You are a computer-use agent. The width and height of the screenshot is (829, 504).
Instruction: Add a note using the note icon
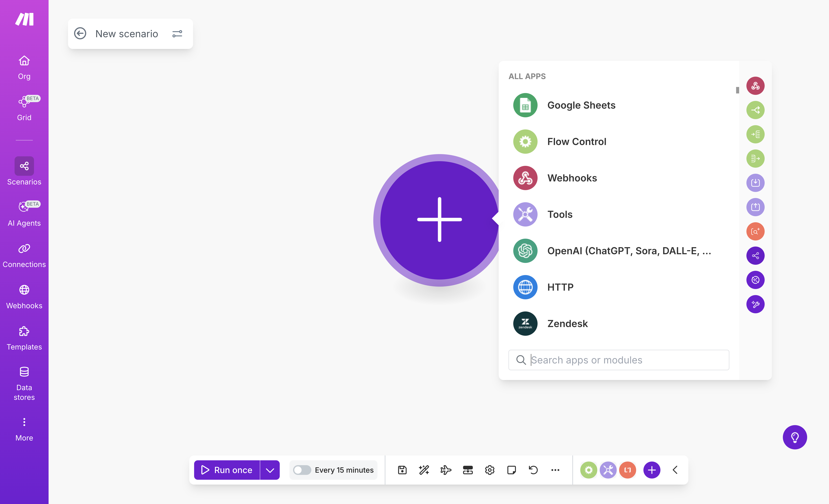click(511, 470)
